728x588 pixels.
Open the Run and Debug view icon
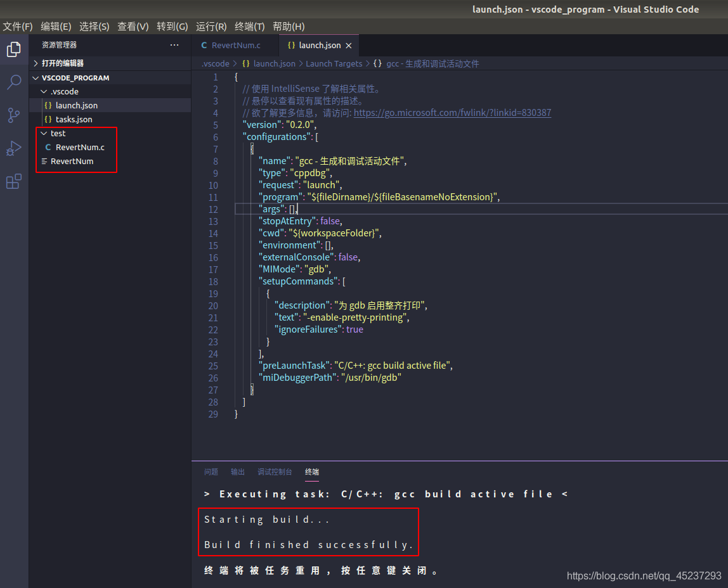point(14,148)
